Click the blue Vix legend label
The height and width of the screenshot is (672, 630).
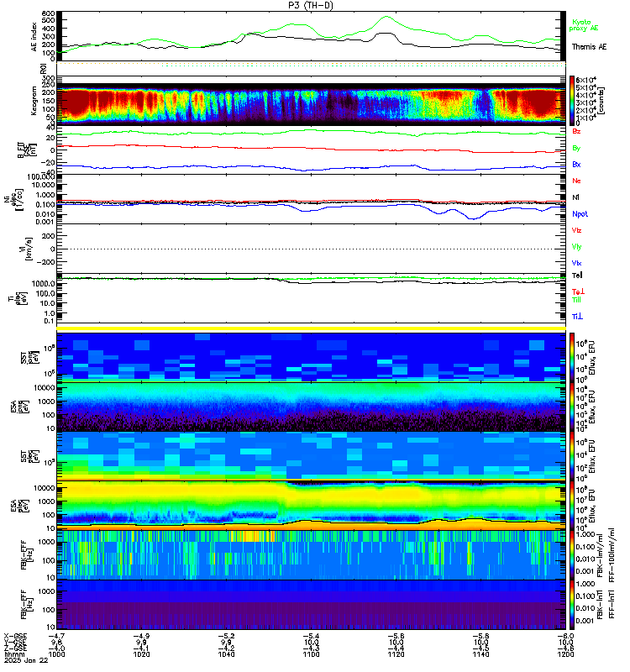click(x=576, y=263)
